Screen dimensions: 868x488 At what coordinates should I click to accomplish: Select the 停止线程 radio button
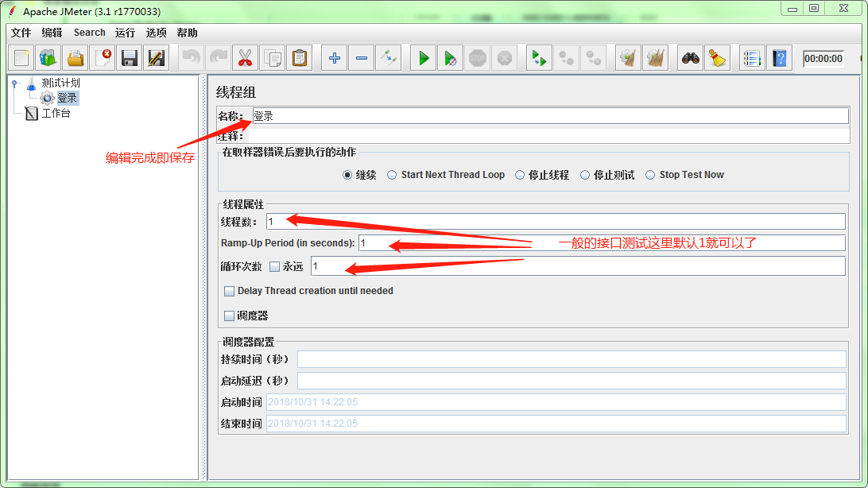520,175
